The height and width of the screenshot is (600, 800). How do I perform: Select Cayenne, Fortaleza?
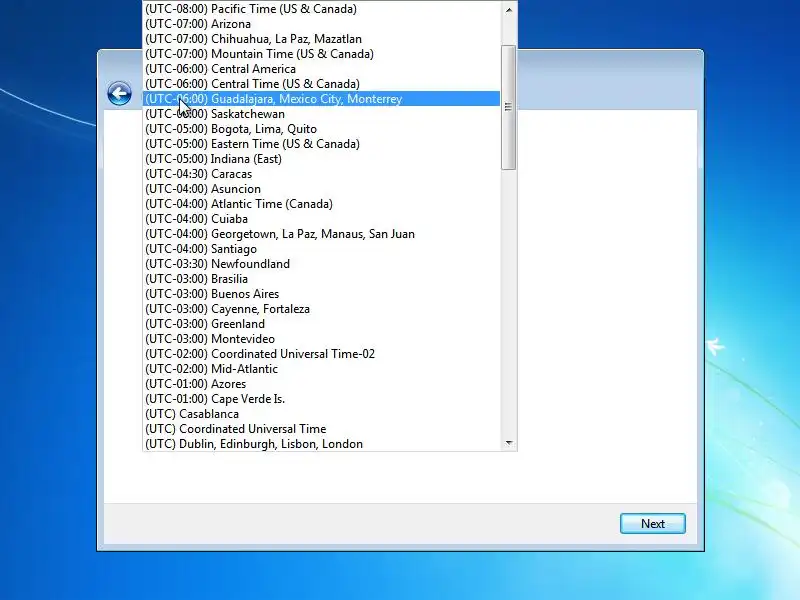(x=321, y=309)
